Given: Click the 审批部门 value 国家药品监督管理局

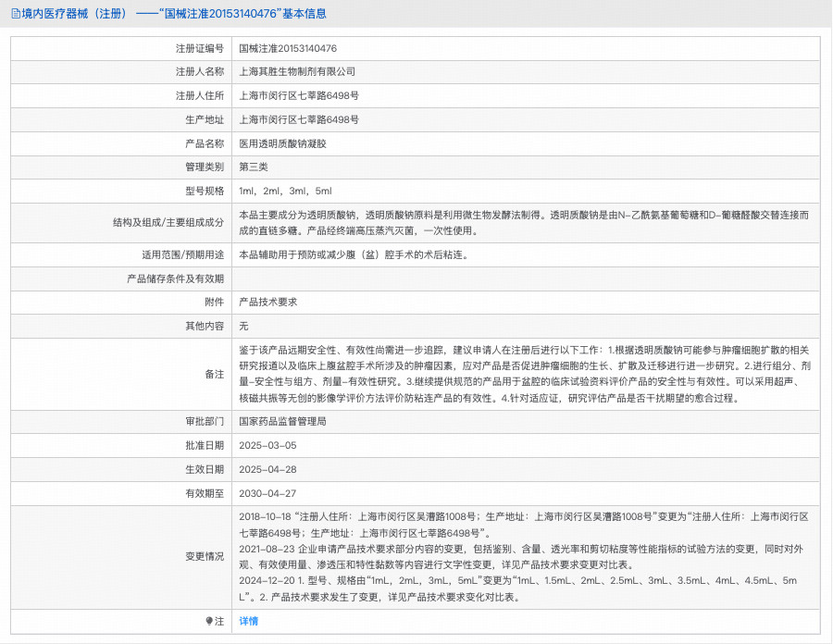Looking at the screenshot, I should 282,421.
